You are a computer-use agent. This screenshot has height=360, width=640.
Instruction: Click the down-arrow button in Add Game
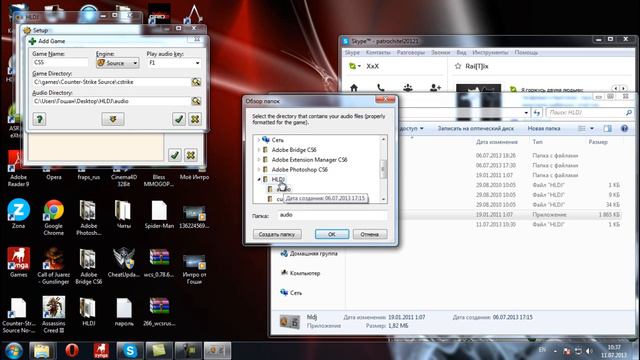tap(113, 119)
